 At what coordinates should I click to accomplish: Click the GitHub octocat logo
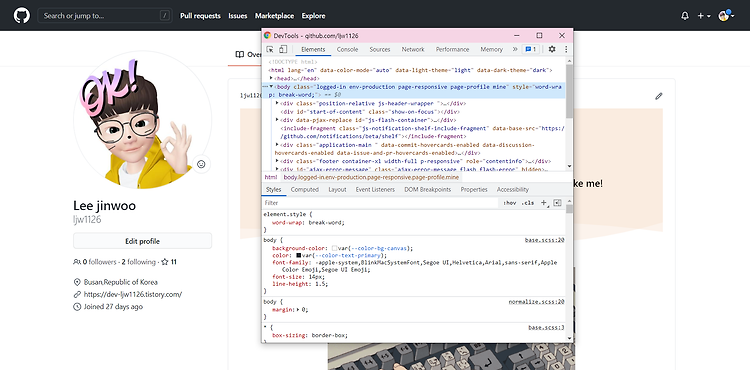click(x=22, y=15)
